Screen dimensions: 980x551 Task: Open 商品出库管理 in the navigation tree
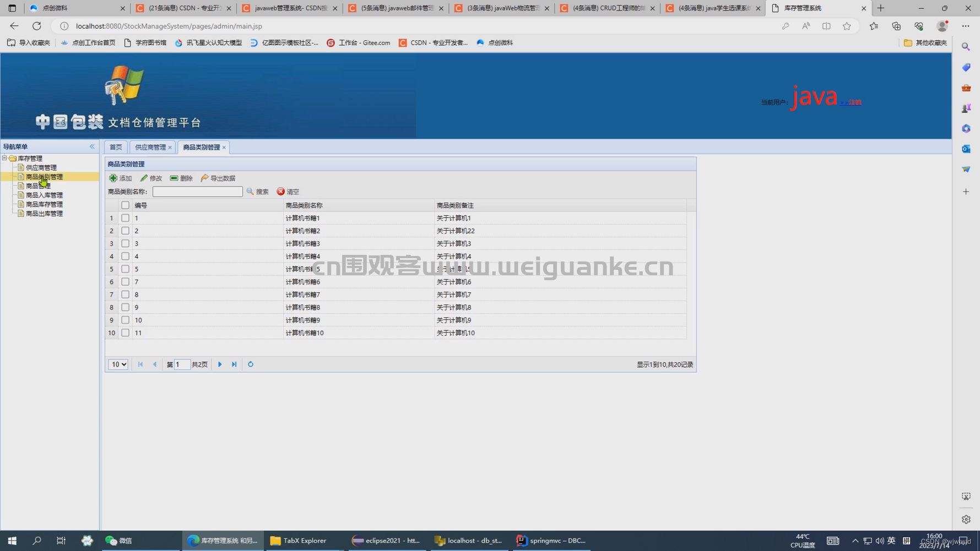click(44, 214)
